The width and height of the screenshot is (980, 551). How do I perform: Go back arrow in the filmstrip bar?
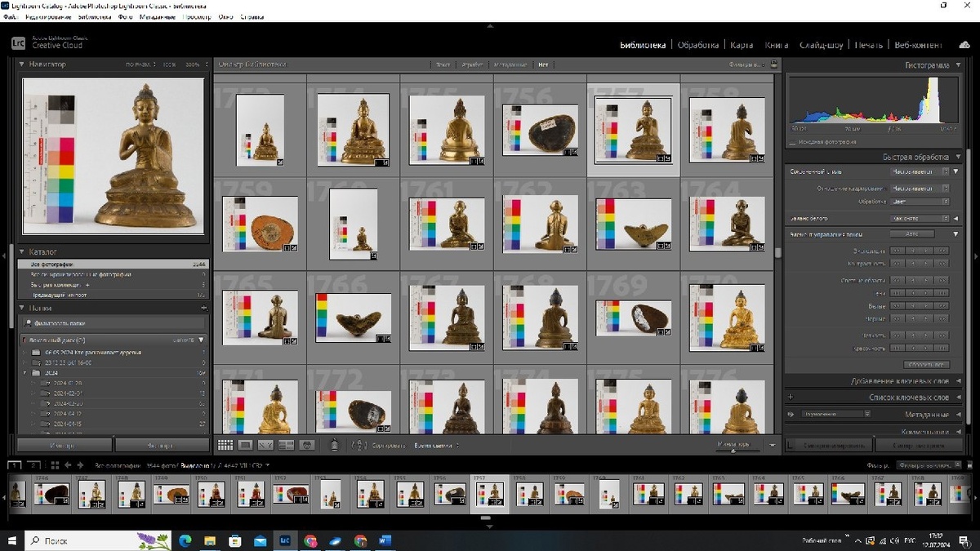[69, 465]
